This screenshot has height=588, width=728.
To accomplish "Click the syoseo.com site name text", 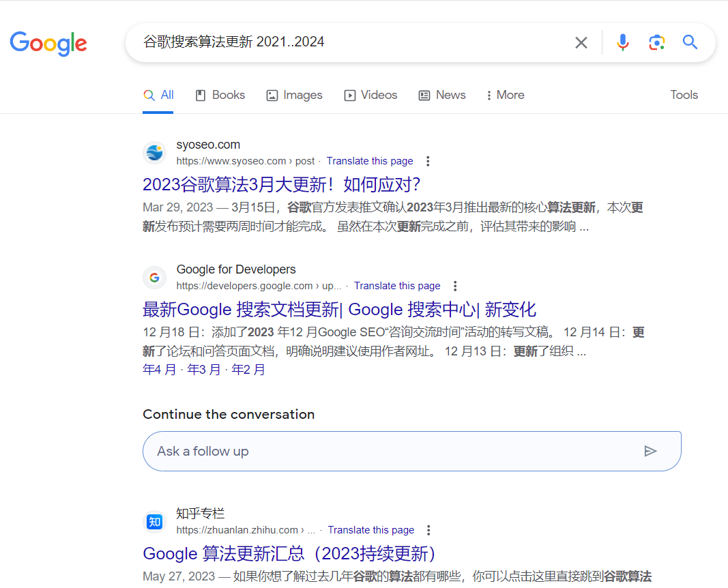I will pyautogui.click(x=208, y=145).
